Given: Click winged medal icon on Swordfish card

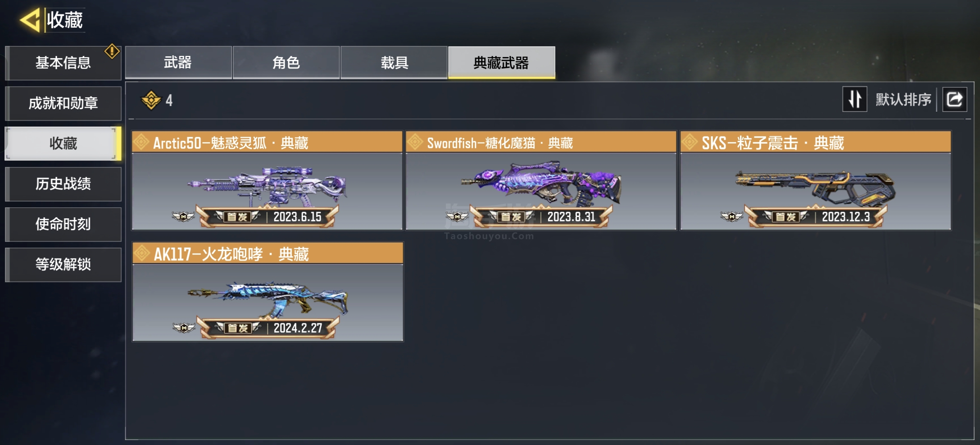Looking at the screenshot, I should point(457,217).
